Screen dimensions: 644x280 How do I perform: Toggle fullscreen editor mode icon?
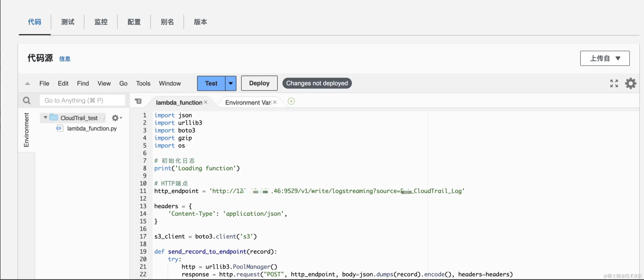pos(614,83)
